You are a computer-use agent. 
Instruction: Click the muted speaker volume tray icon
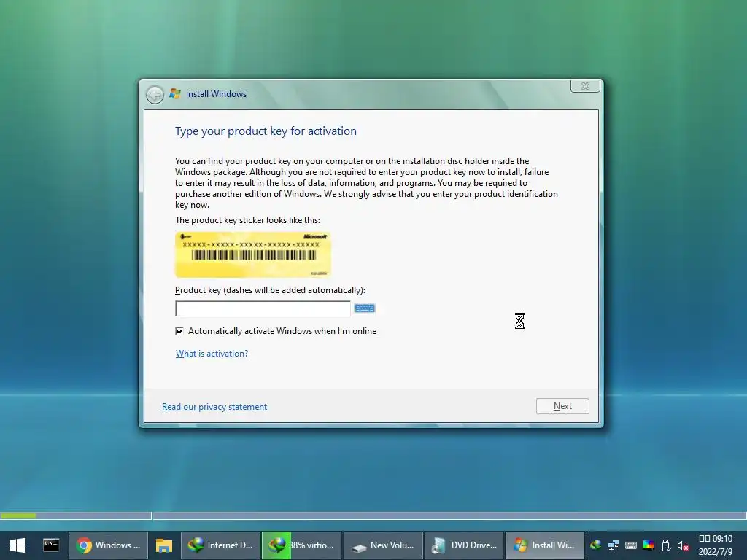[x=683, y=545]
